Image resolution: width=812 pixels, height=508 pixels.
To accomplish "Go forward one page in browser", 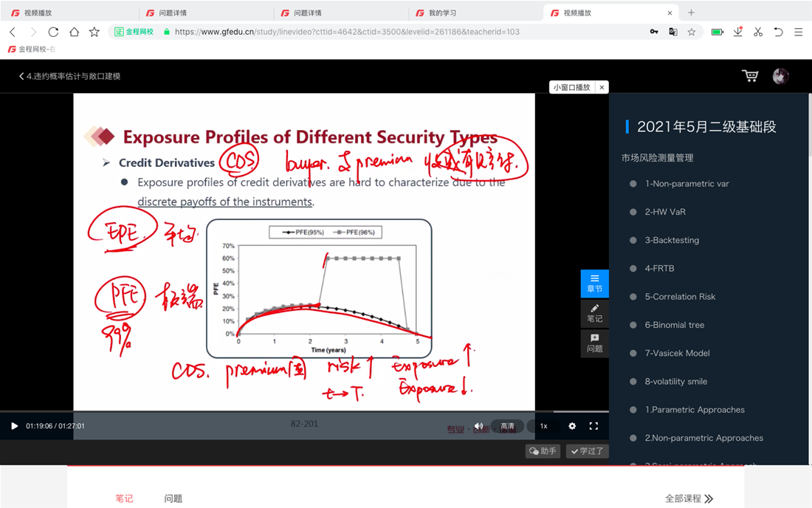I will click(33, 32).
